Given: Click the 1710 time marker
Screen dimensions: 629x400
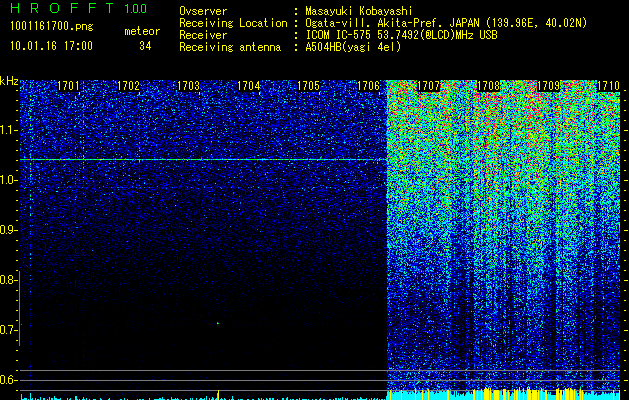Looking at the screenshot, I should click(609, 86).
